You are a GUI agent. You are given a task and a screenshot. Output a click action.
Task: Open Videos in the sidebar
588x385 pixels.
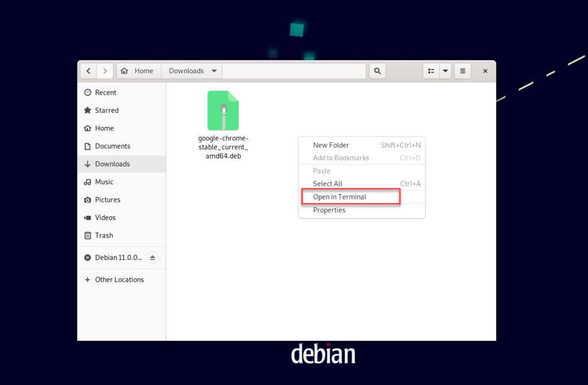[x=122, y=217]
